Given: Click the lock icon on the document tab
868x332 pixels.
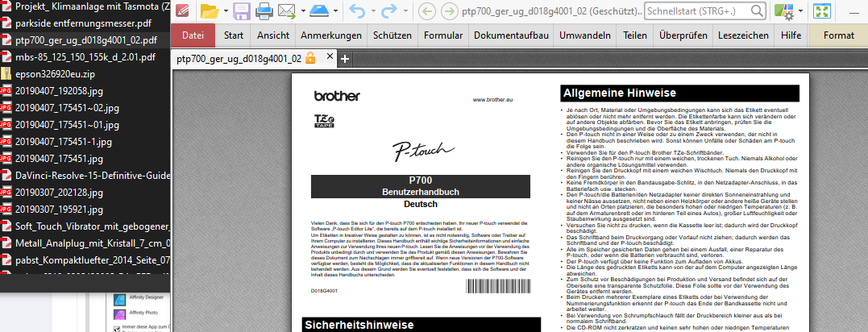Looking at the screenshot, I should click(x=310, y=57).
